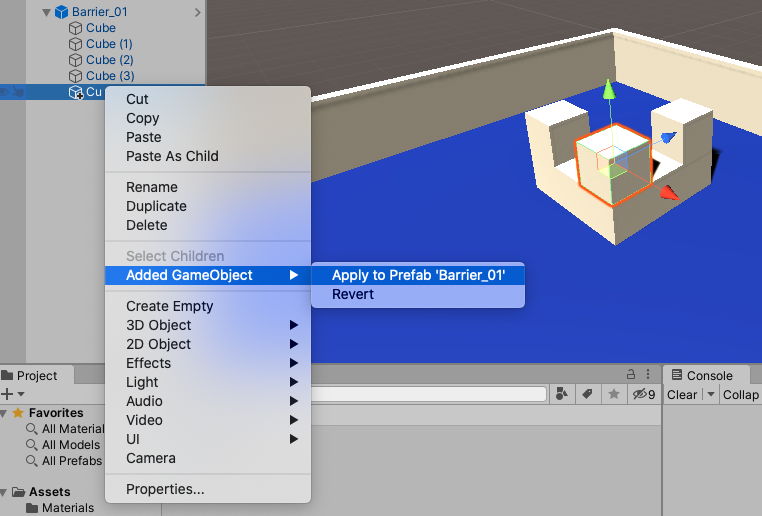Select the orange-outlined cube in Scene view

point(613,165)
